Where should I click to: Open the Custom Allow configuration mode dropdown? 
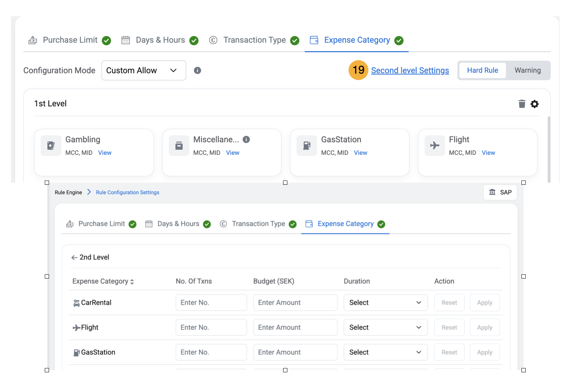143,71
